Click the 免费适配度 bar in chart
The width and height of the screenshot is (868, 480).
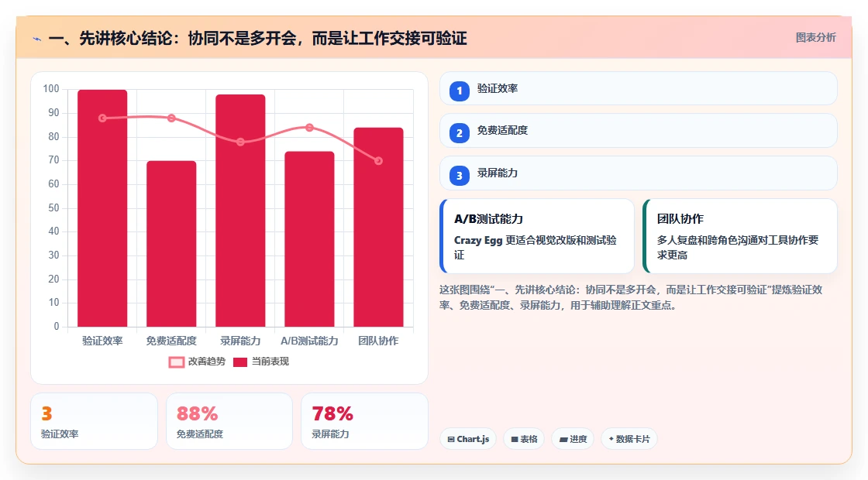171,244
